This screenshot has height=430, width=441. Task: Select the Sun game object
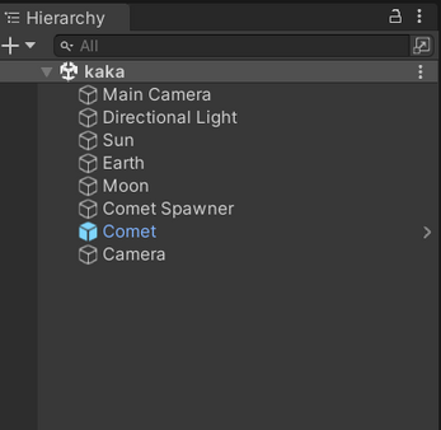click(x=118, y=140)
